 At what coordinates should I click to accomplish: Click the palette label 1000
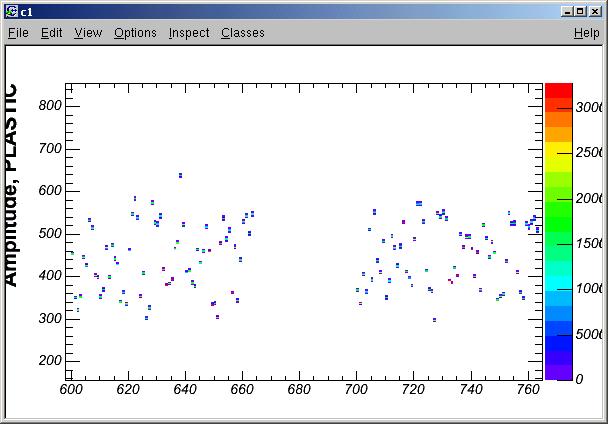[589, 289]
